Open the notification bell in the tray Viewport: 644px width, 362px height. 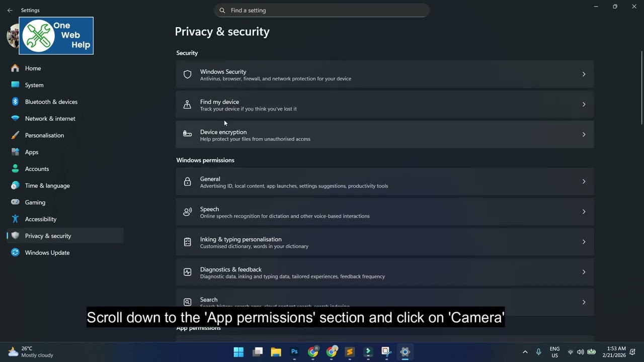(x=632, y=352)
